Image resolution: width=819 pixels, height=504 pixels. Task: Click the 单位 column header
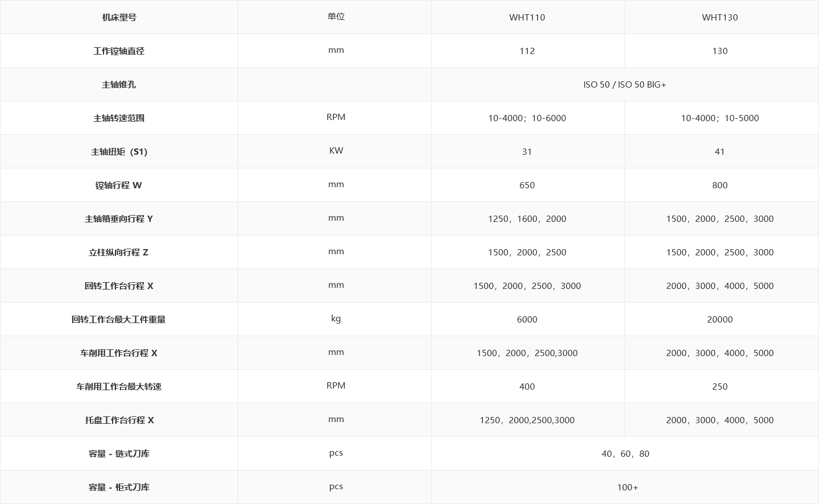336,16
